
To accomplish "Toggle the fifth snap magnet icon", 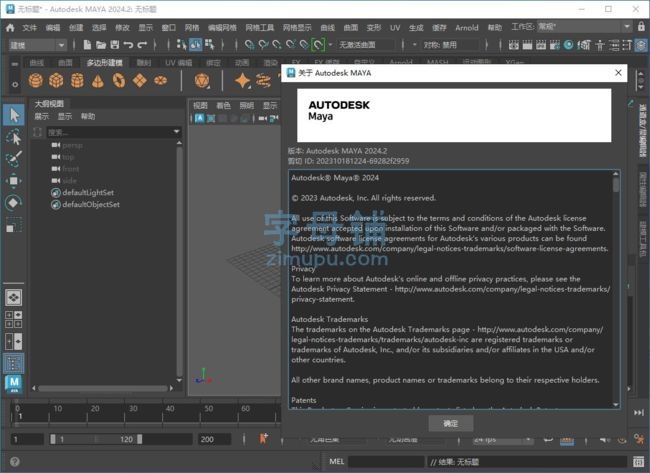I will click(304, 44).
